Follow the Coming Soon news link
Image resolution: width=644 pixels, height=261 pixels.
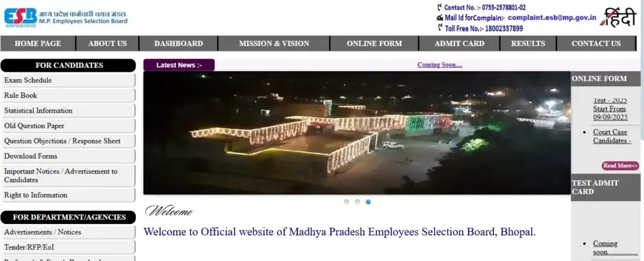pyautogui.click(x=440, y=65)
